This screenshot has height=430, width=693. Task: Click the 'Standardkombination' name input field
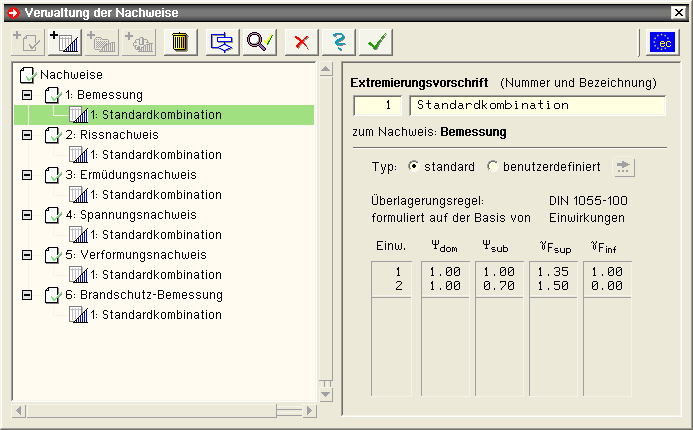pyautogui.click(x=537, y=106)
